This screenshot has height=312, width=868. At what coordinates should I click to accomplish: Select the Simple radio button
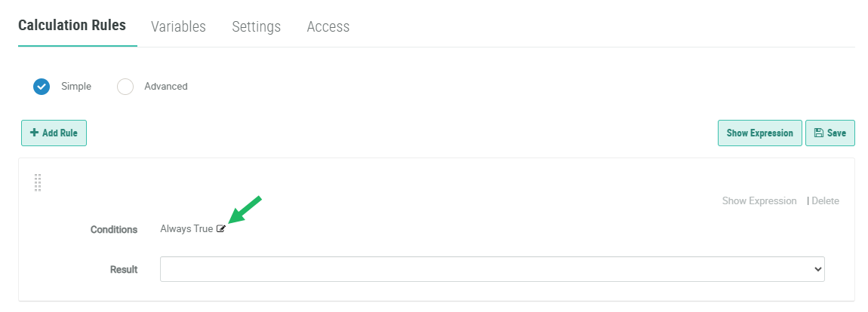(42, 87)
